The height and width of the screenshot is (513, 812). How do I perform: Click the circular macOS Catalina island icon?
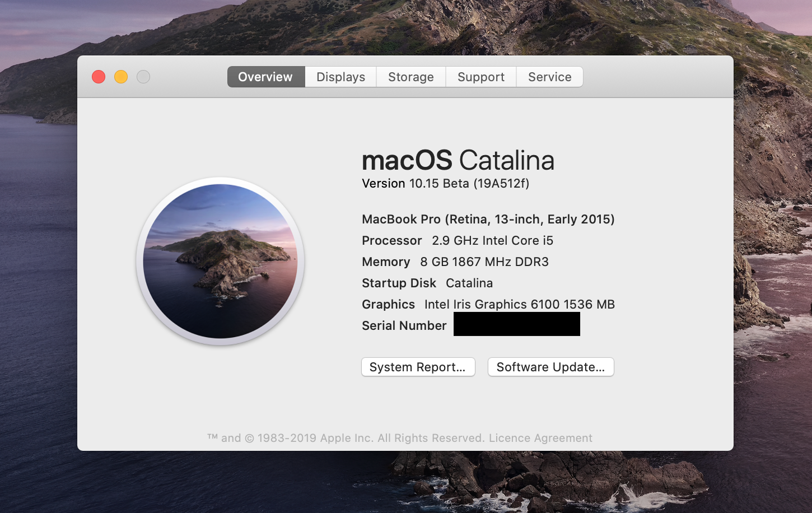[220, 261]
